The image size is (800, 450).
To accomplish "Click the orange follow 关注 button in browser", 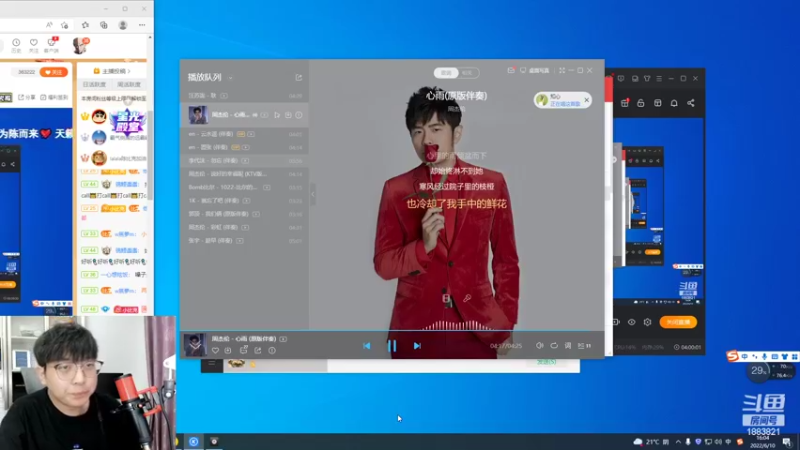I will coord(54,72).
